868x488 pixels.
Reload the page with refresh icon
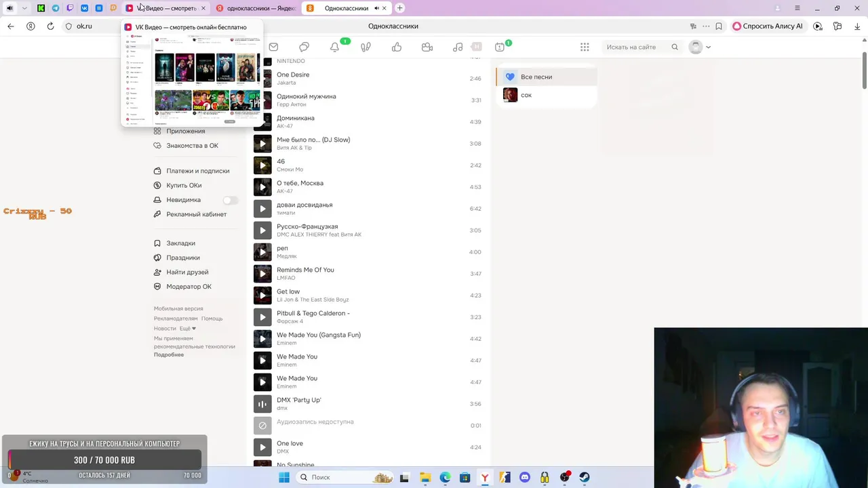50,26
